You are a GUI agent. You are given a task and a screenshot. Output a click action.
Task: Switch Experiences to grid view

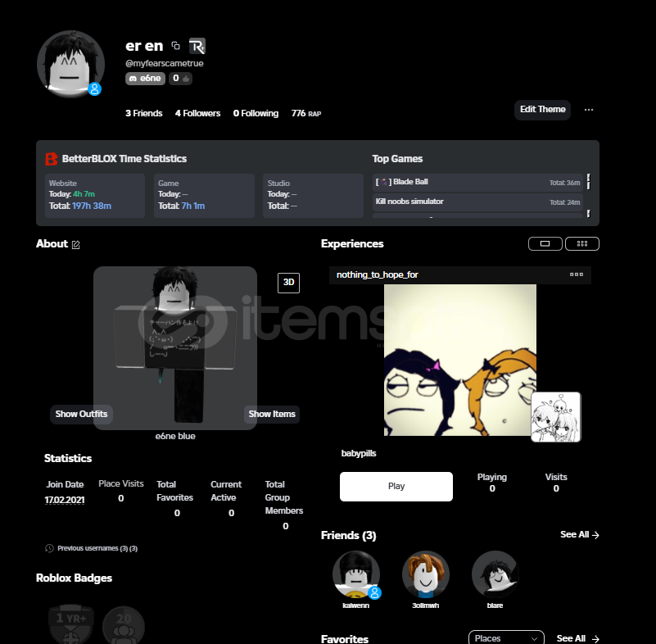pos(582,244)
